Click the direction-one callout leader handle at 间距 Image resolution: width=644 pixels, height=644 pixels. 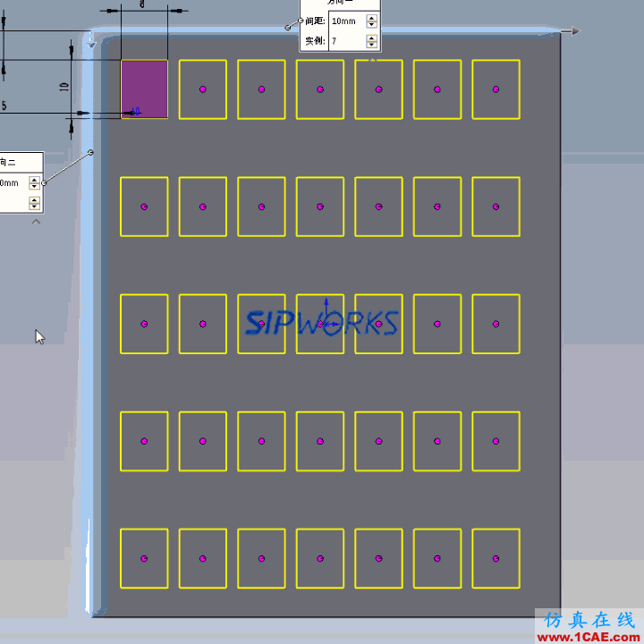(301, 21)
